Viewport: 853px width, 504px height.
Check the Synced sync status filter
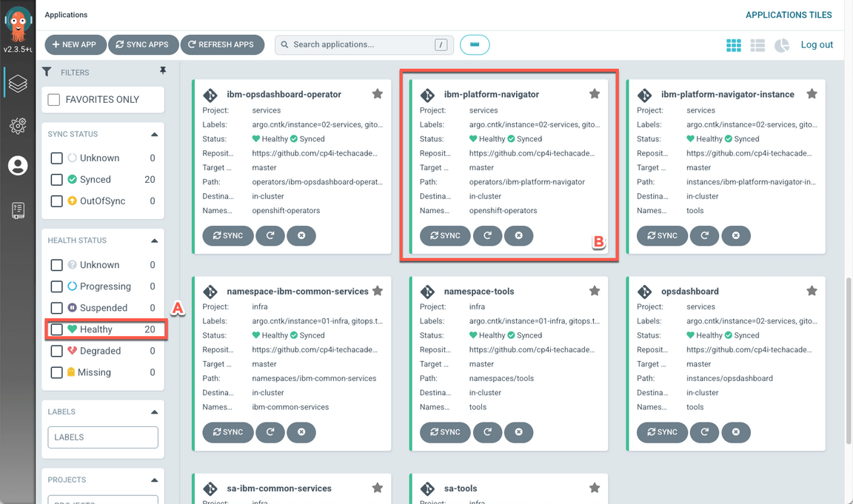57,180
